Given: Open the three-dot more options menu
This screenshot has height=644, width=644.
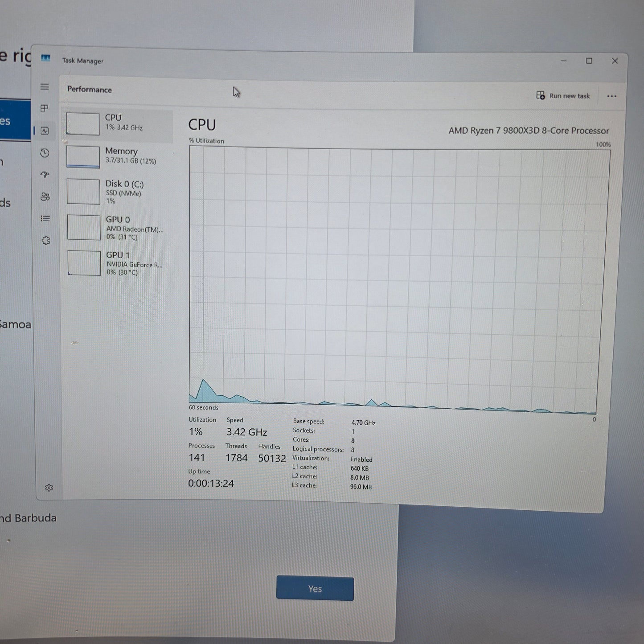Looking at the screenshot, I should pos(611,96).
